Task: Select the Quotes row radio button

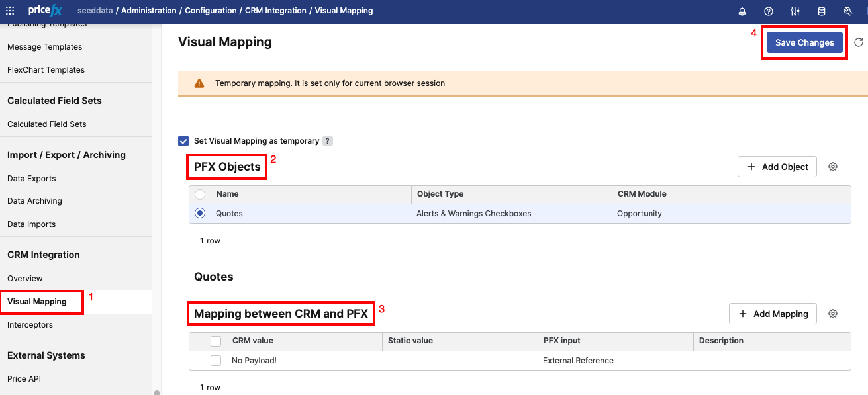Action: (200, 213)
